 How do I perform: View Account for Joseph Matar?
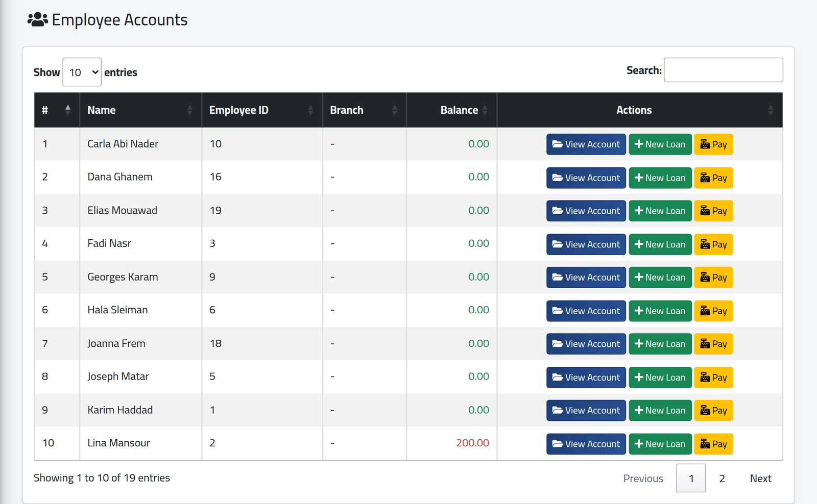point(586,377)
